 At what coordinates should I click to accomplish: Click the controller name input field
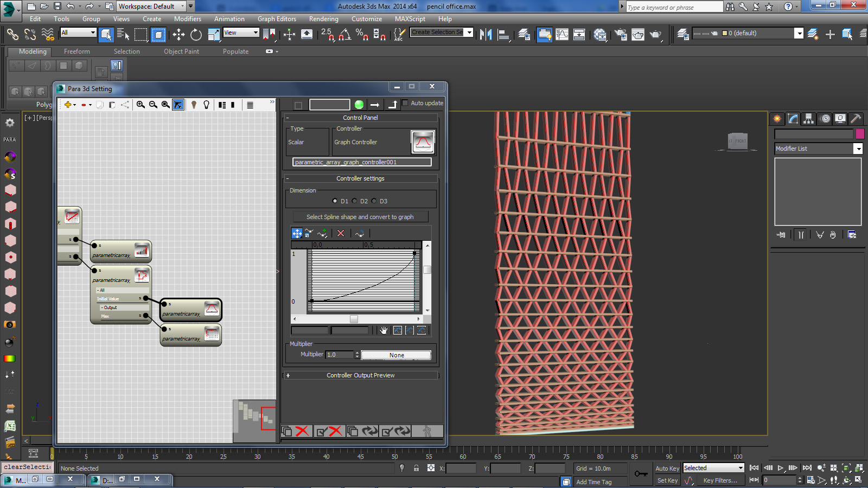click(362, 162)
